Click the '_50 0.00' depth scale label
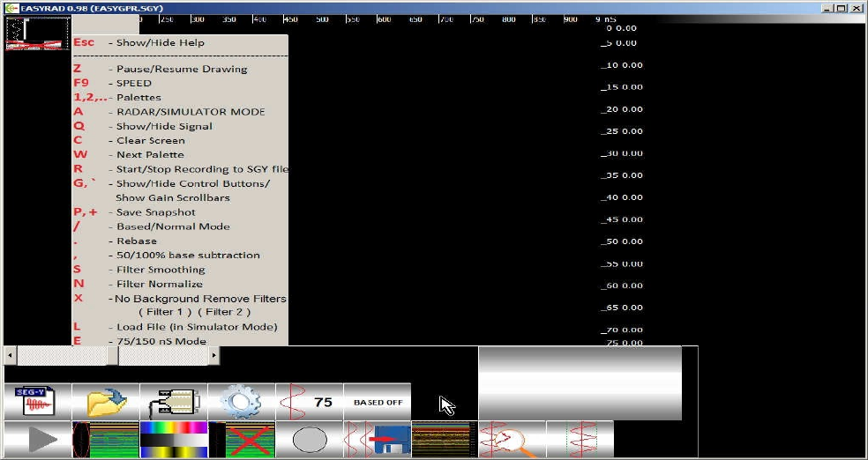 [x=622, y=241]
